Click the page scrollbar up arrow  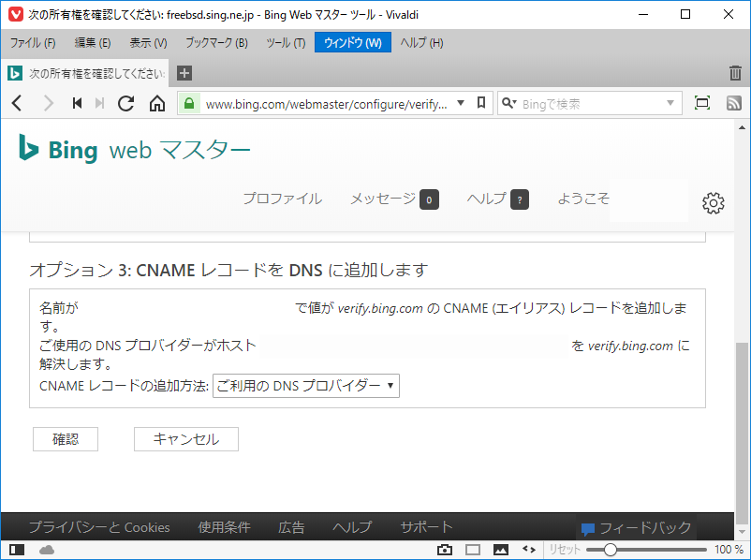click(x=742, y=127)
